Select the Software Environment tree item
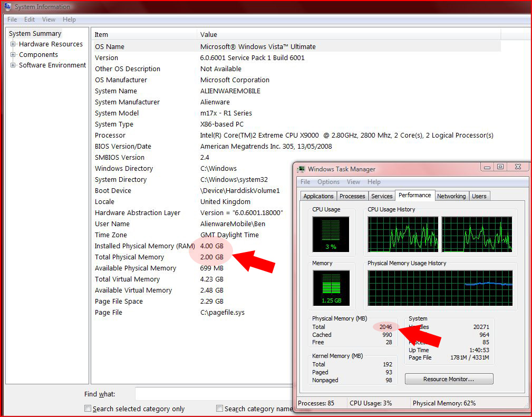The width and height of the screenshot is (532, 417). [x=53, y=65]
